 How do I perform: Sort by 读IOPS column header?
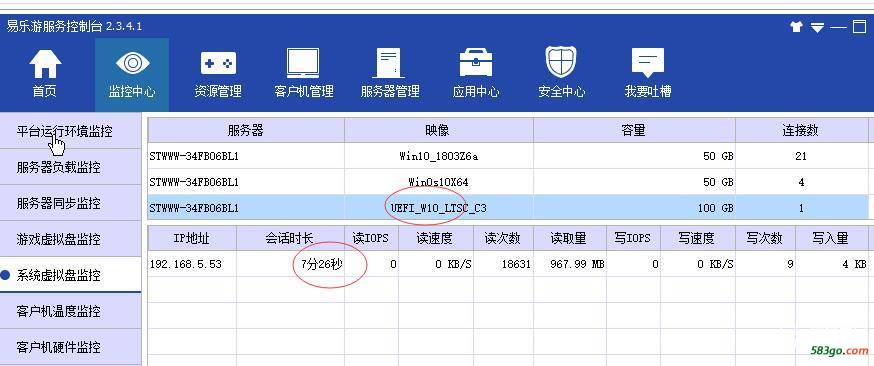370,238
